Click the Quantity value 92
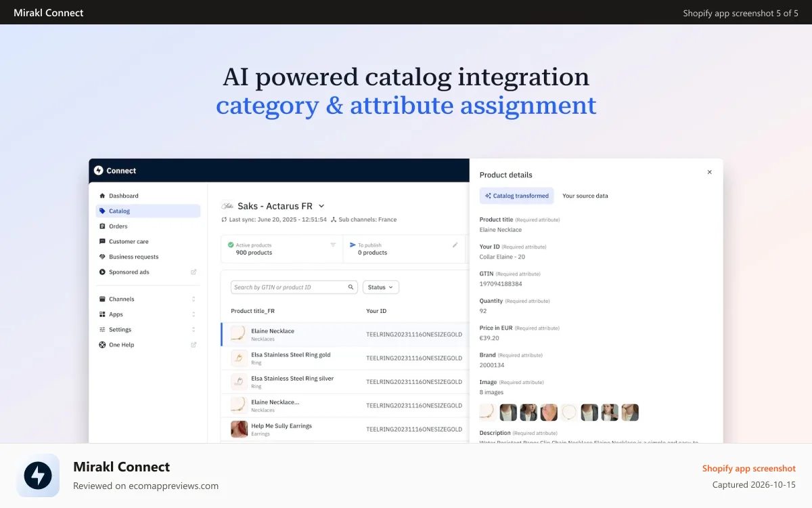The height and width of the screenshot is (508, 812). click(x=483, y=311)
